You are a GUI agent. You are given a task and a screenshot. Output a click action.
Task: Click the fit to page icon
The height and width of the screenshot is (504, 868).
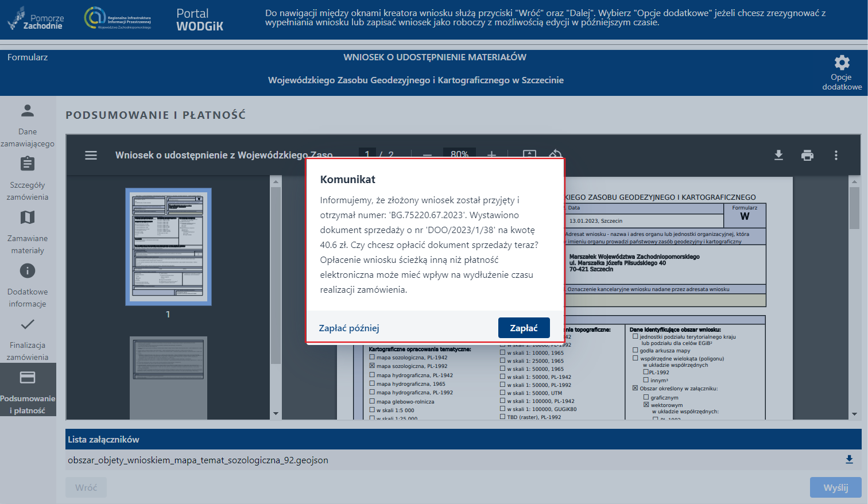[529, 154]
